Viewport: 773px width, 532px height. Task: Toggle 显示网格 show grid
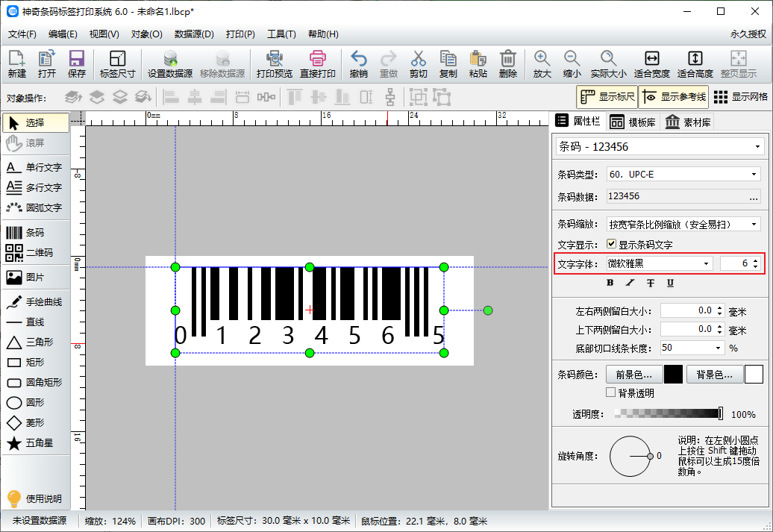coord(740,97)
